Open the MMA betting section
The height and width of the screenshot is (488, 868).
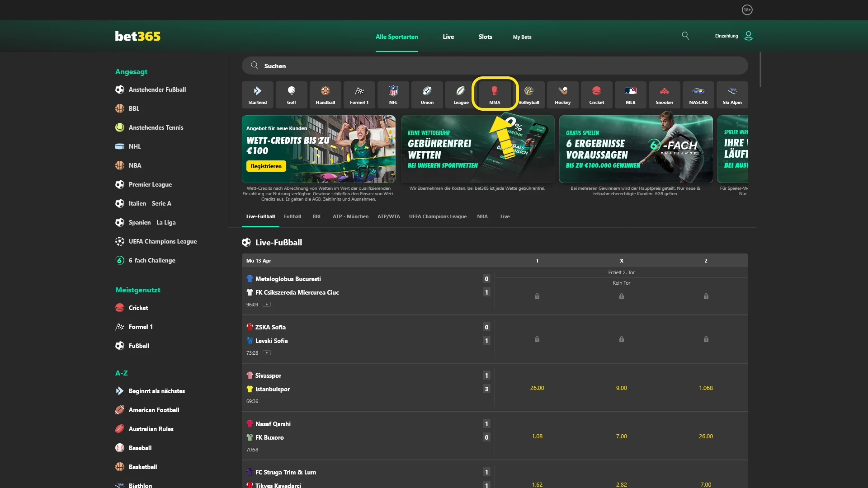point(495,94)
